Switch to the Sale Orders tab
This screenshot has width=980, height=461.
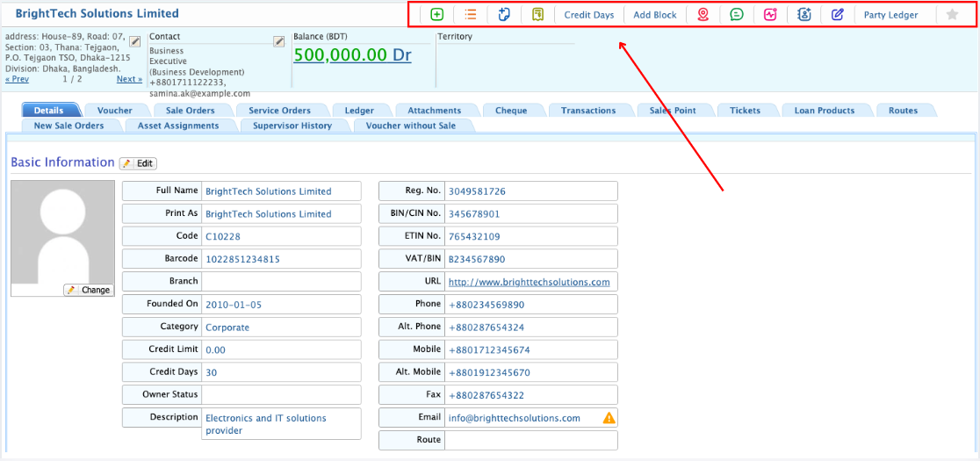click(x=190, y=111)
